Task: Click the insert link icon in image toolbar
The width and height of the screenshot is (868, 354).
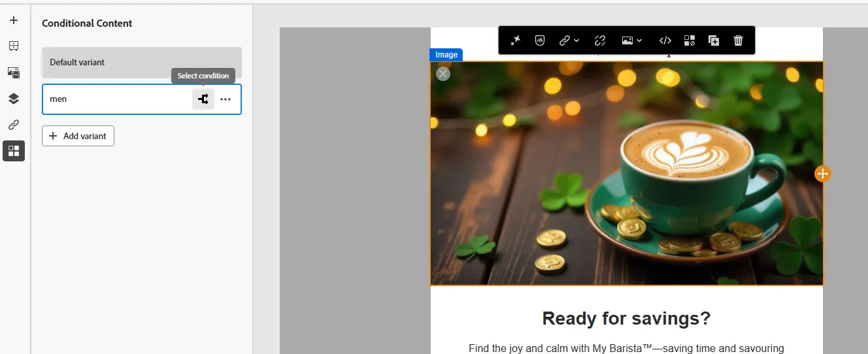Action: click(x=565, y=40)
